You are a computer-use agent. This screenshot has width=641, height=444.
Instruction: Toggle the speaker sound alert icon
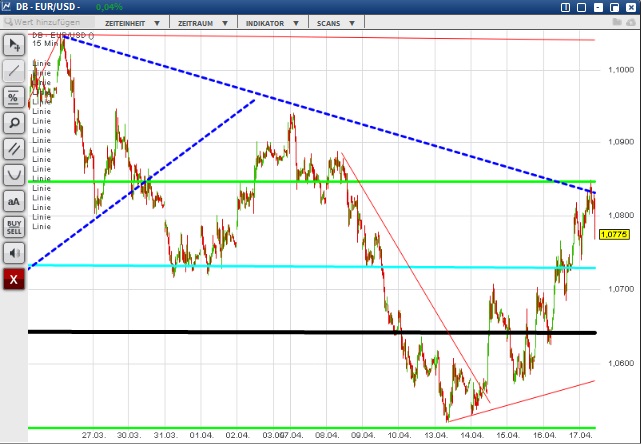point(14,253)
